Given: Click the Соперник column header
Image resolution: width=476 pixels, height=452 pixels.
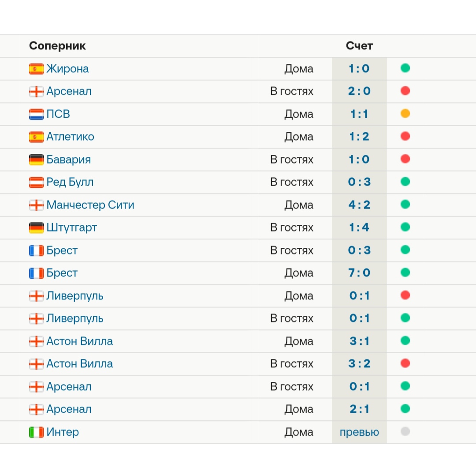Looking at the screenshot, I should click(57, 45).
